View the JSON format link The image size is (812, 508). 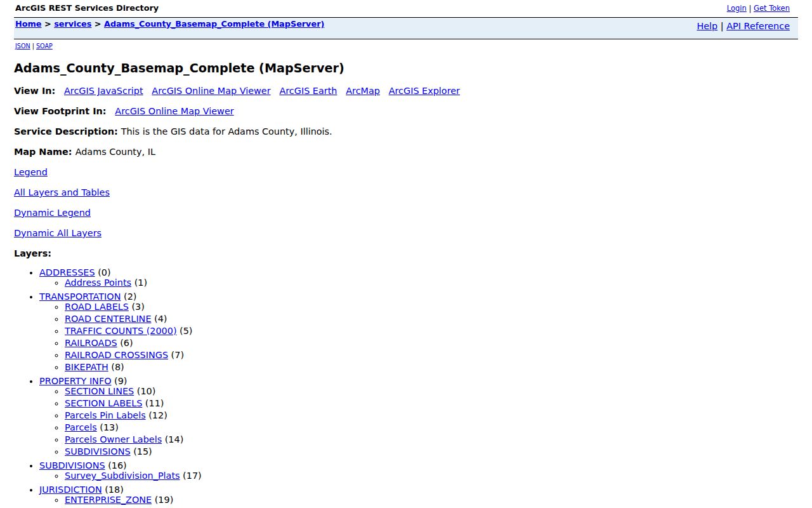23,46
